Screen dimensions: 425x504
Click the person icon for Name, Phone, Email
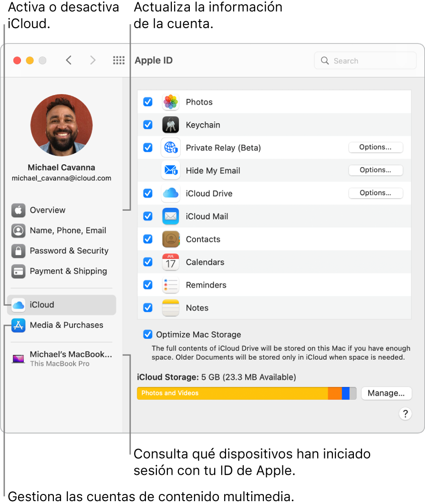(18, 231)
